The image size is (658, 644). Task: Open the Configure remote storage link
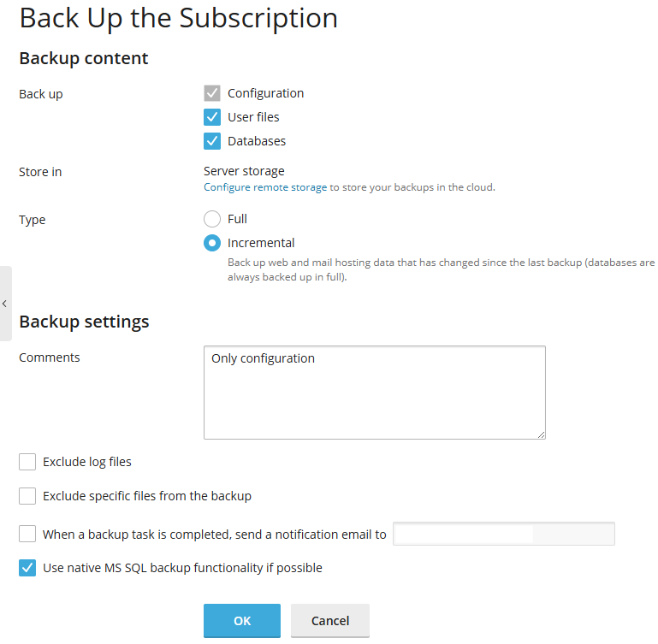coord(264,187)
